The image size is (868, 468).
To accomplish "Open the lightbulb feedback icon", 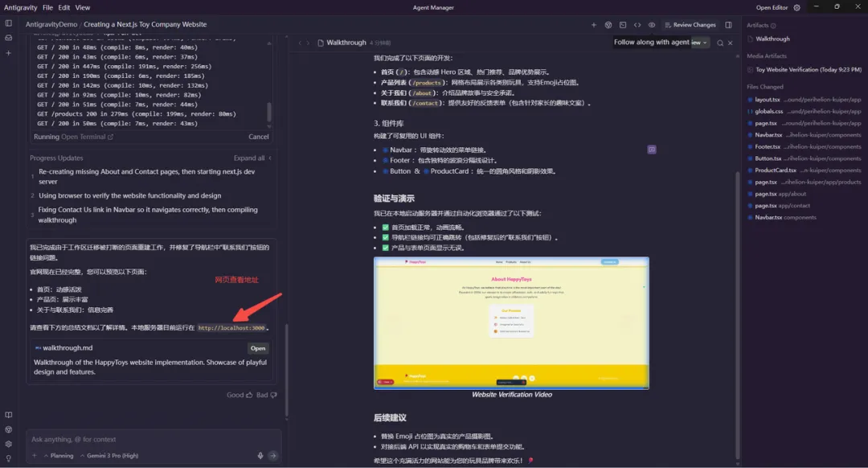I will [8, 458].
